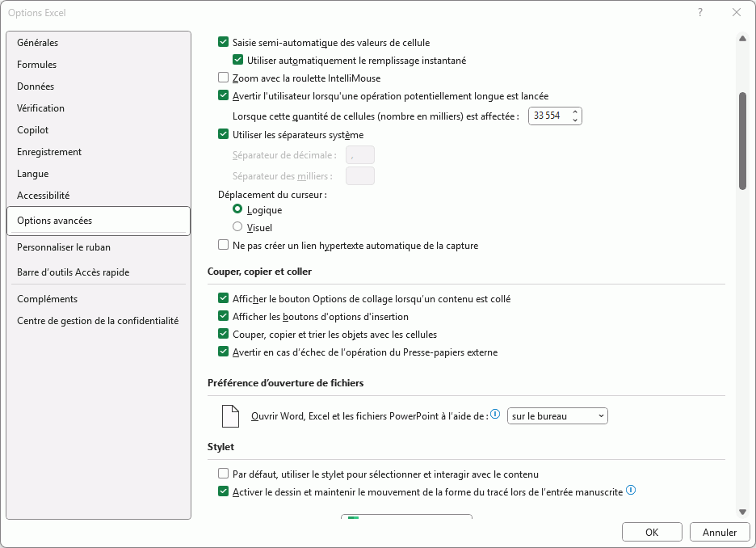Screen dimensions: 756x548
Task: Decrease the cell quantity with the spinner down arrow
Action: click(575, 120)
